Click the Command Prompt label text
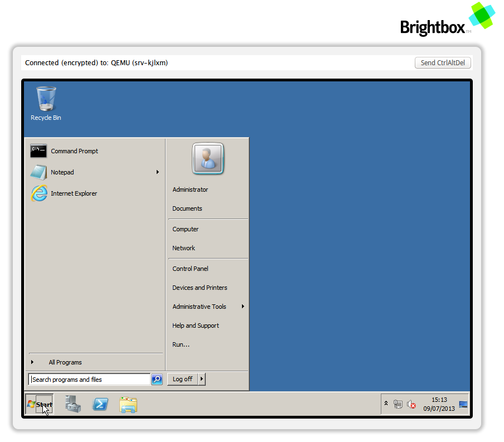This screenshot has height=442, width=504. click(x=74, y=151)
